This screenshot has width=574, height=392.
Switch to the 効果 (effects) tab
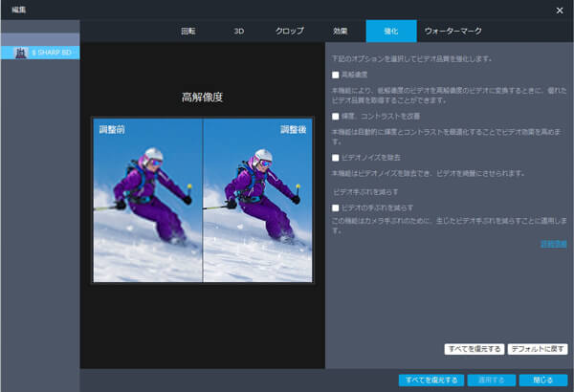coord(340,32)
